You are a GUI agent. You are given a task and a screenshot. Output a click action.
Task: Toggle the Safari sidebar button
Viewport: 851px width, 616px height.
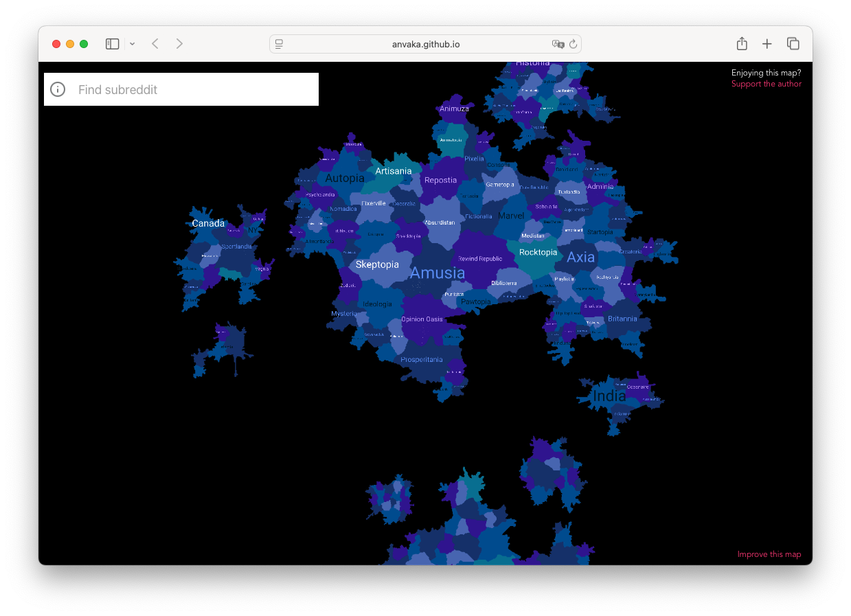tap(113, 44)
